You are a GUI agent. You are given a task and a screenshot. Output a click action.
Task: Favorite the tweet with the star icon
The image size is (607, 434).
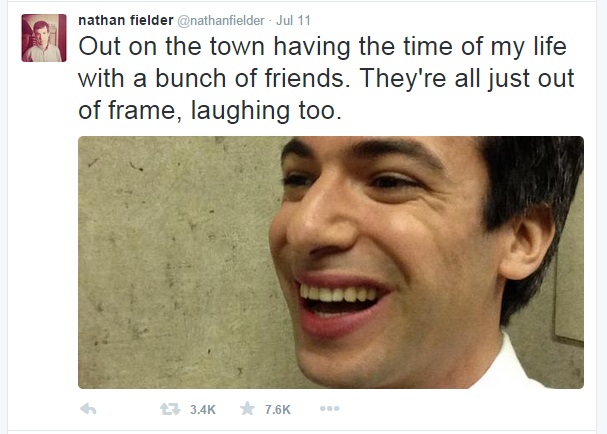click(248, 408)
